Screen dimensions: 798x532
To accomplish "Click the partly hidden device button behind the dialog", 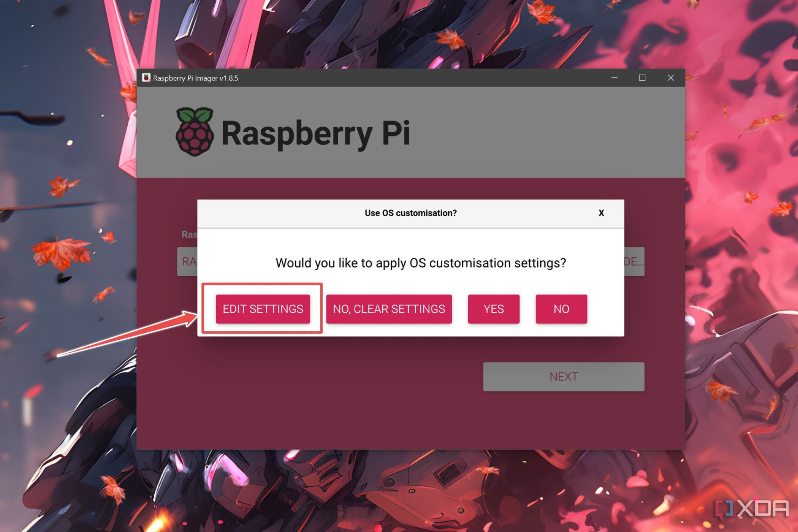I will coord(187,261).
